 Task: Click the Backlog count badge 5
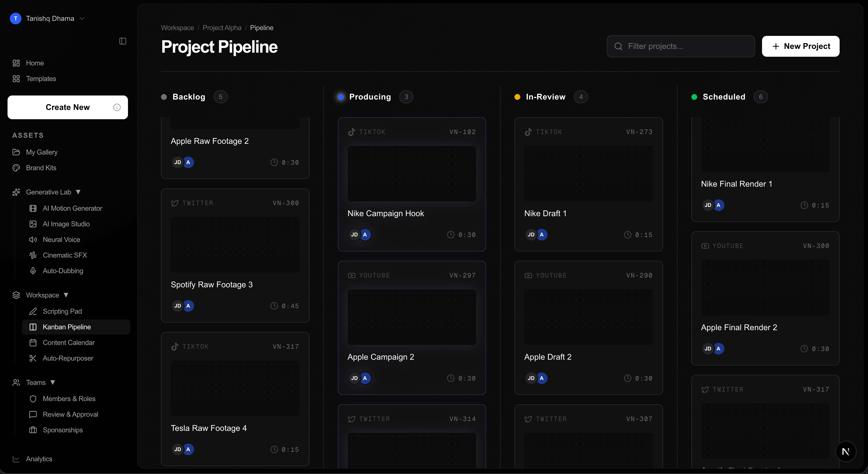[x=221, y=97]
